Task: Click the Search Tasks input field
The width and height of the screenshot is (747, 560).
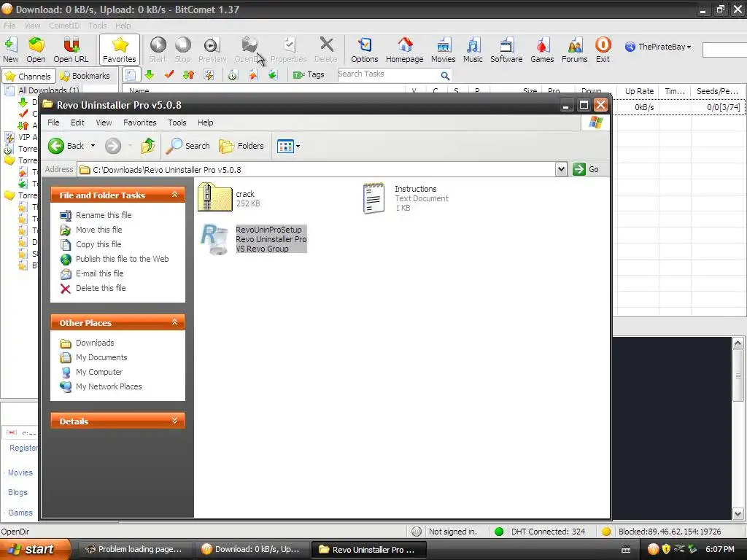Action: [389, 74]
